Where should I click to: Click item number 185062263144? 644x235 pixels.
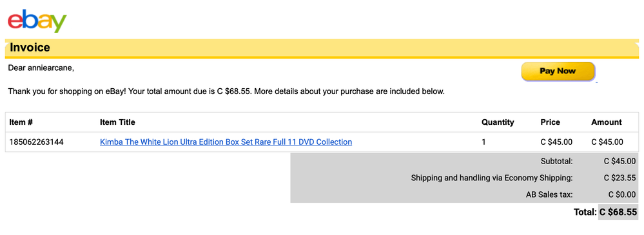click(36, 142)
